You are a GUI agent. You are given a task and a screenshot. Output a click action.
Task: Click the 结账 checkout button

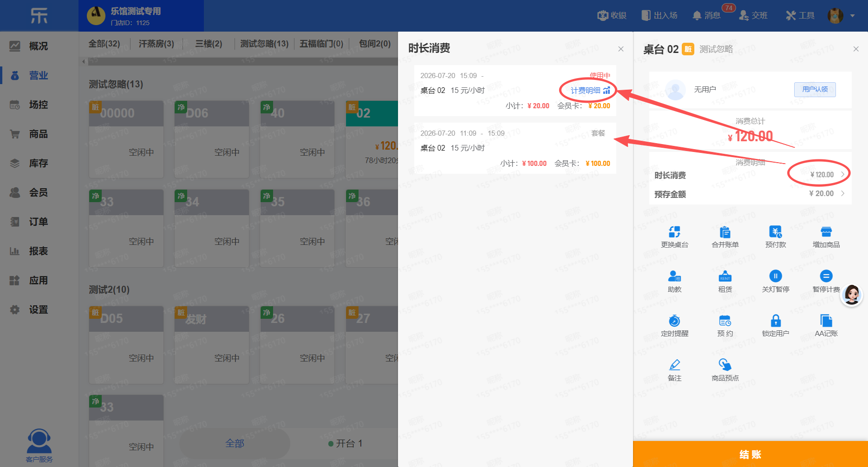click(751, 454)
